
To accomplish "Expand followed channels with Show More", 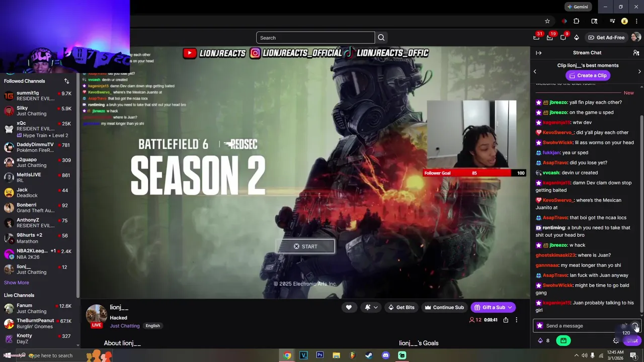I will click(x=17, y=283).
